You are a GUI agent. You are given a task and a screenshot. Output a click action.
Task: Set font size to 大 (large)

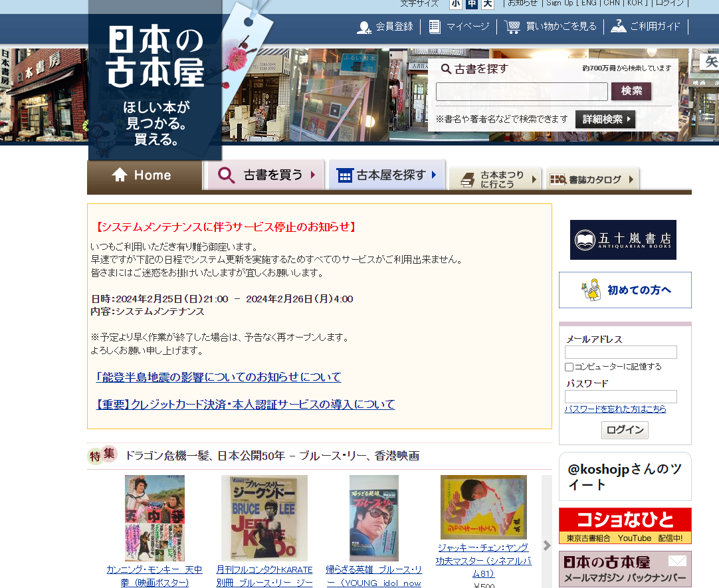coord(488,4)
